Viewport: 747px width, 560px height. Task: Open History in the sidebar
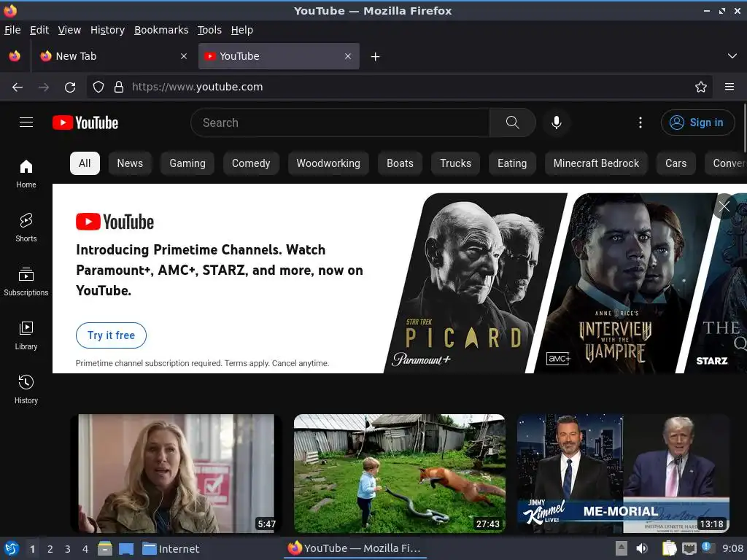click(x=26, y=390)
